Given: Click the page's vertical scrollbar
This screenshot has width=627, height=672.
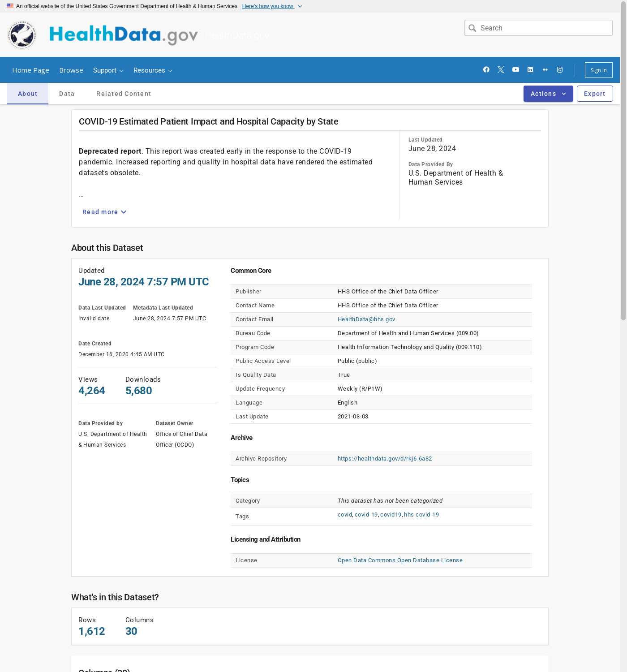Looking at the screenshot, I should (623, 179).
